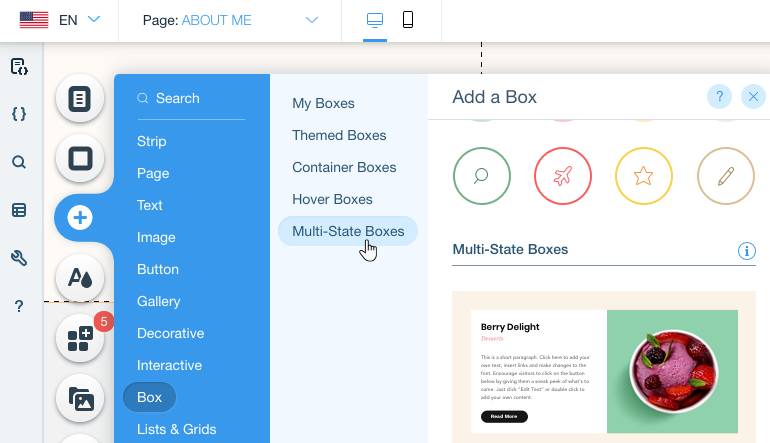Viewport: 770px width, 443px height.
Task: Switch to desktop view monitor icon
Action: pos(375,20)
